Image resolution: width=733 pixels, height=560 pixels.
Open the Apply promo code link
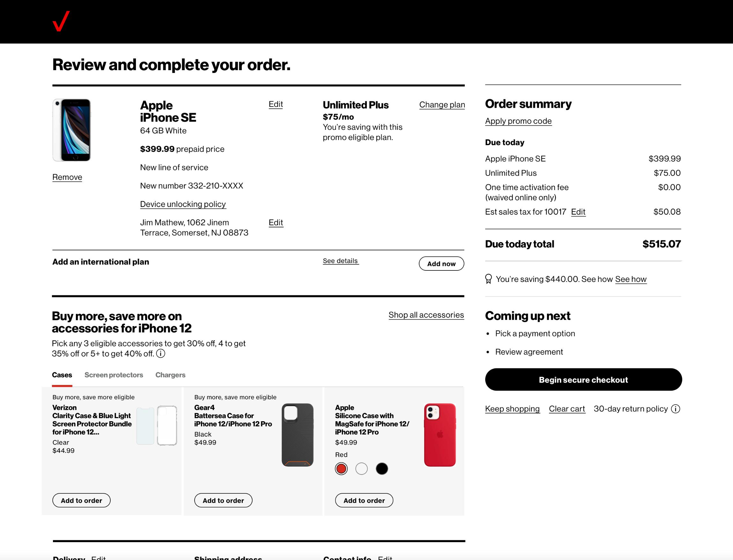[518, 121]
